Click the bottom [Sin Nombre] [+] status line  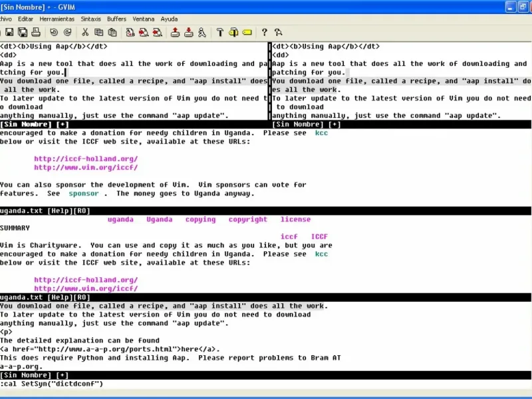[266, 375]
